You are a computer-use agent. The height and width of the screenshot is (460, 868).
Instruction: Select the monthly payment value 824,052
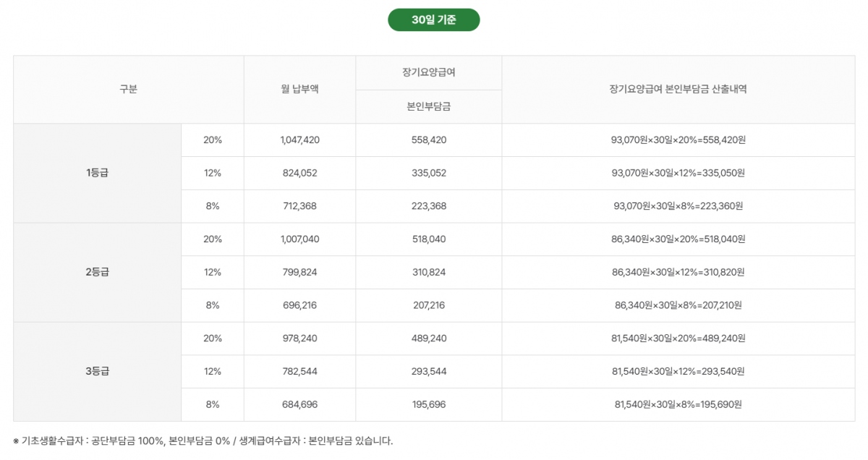[x=299, y=173]
